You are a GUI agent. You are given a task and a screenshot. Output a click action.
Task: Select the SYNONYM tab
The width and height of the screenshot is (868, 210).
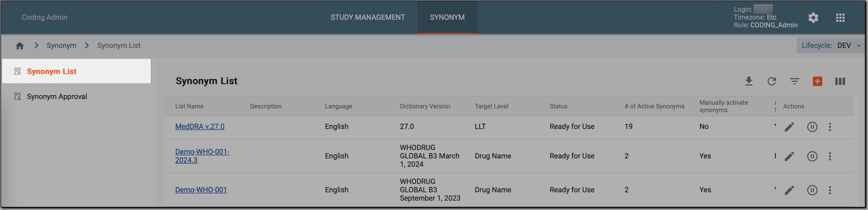447,17
